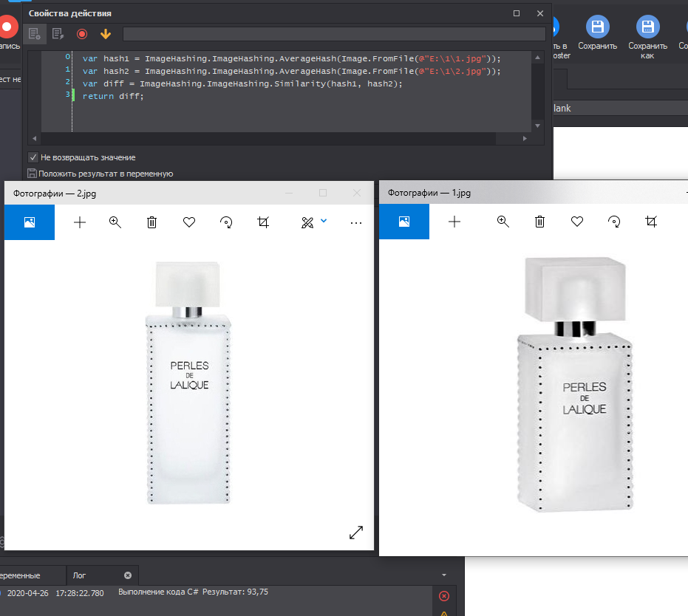The height and width of the screenshot is (616, 688).
Task: Zoom in using magnifier in 1.jpg window
Action: coord(503,222)
